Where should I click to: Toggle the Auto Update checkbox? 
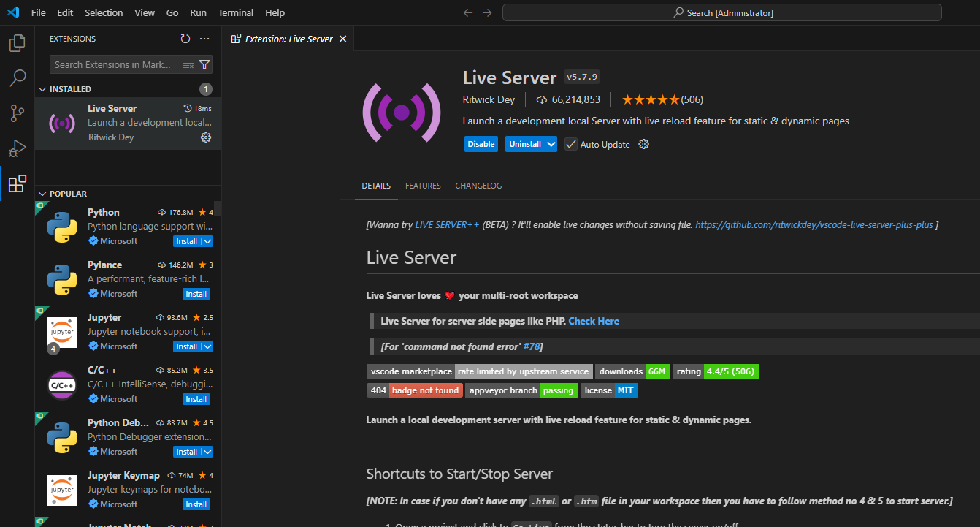click(571, 144)
